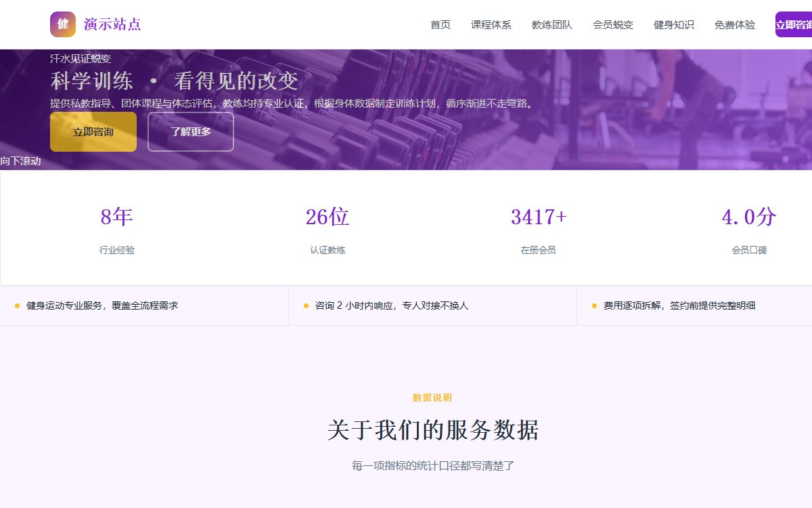Viewport: 812px width, 508px height.
Task: Open the 健身知识 nav link
Action: pyautogui.click(x=674, y=25)
